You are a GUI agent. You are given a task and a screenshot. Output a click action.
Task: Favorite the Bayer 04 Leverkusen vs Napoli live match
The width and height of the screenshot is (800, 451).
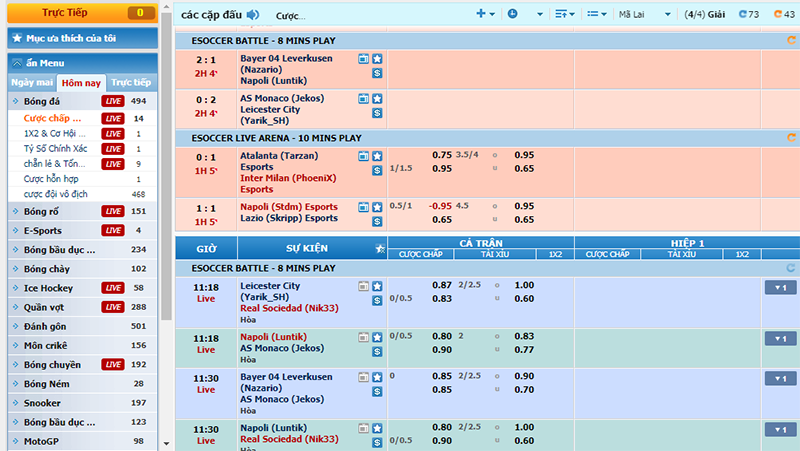(x=377, y=59)
